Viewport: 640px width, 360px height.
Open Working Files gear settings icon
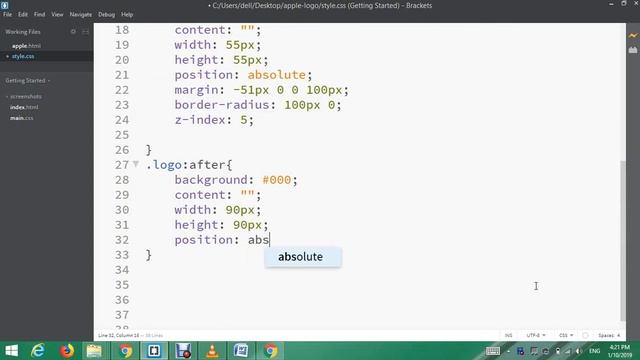[x=73, y=31]
